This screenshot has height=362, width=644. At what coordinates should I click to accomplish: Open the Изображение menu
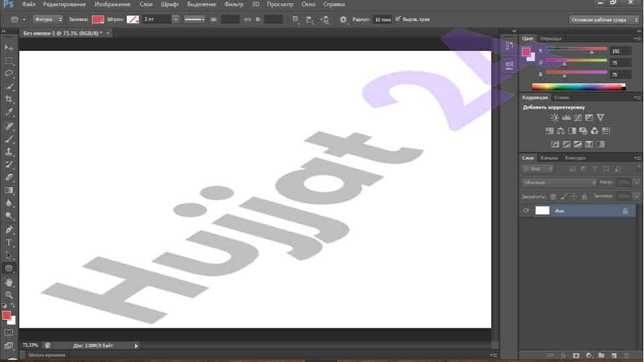pos(112,4)
